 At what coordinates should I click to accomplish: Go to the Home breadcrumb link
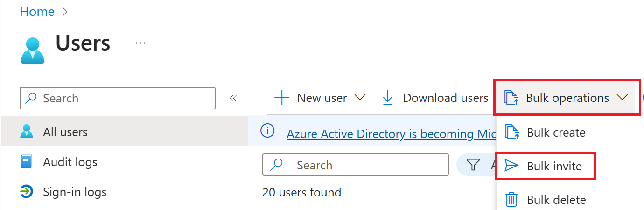pyautogui.click(x=37, y=12)
